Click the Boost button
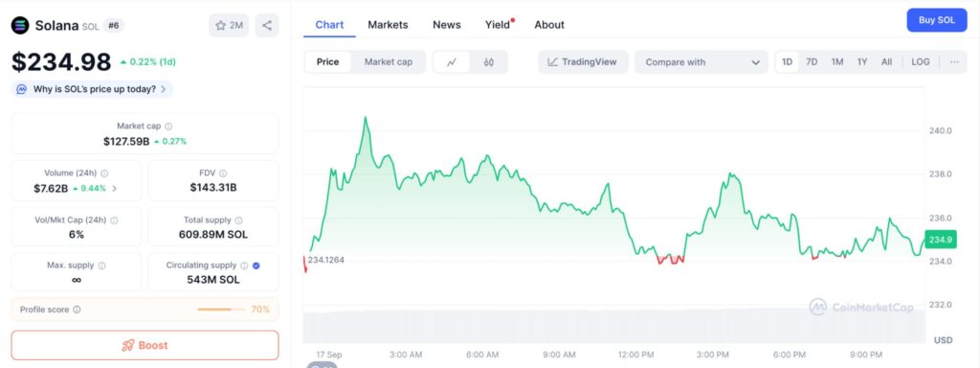The width and height of the screenshot is (980, 368). click(x=145, y=345)
